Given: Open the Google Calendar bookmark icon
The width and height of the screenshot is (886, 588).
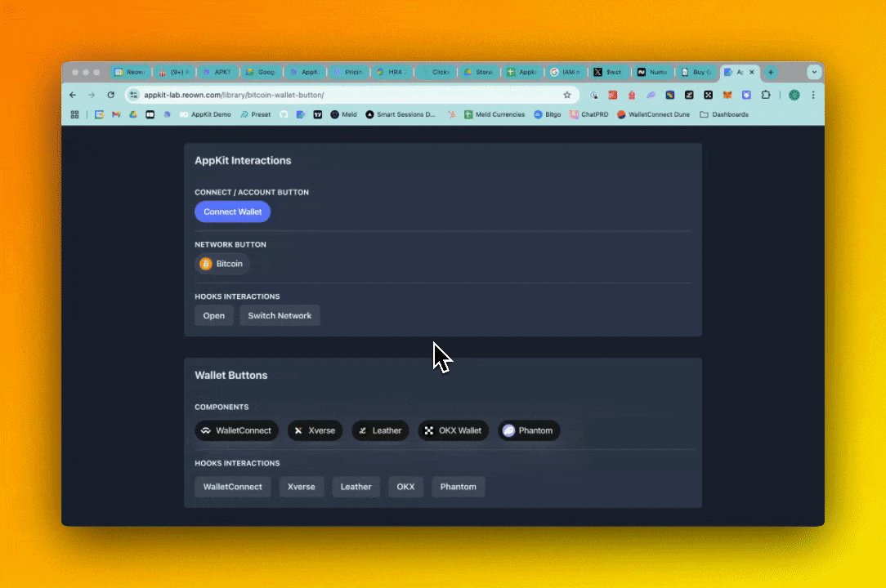Looking at the screenshot, I should [x=99, y=114].
